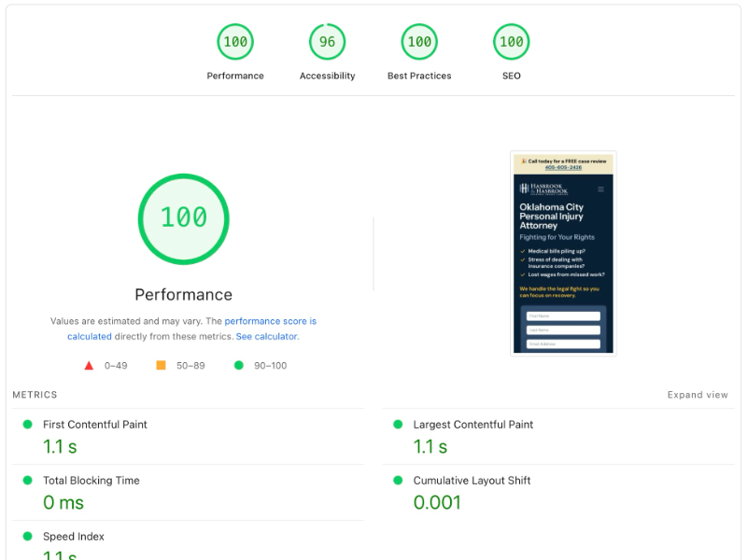Viewport: 747px width, 560px height.
Task: Click green dot beside First Contentful Paint
Action: (28, 425)
